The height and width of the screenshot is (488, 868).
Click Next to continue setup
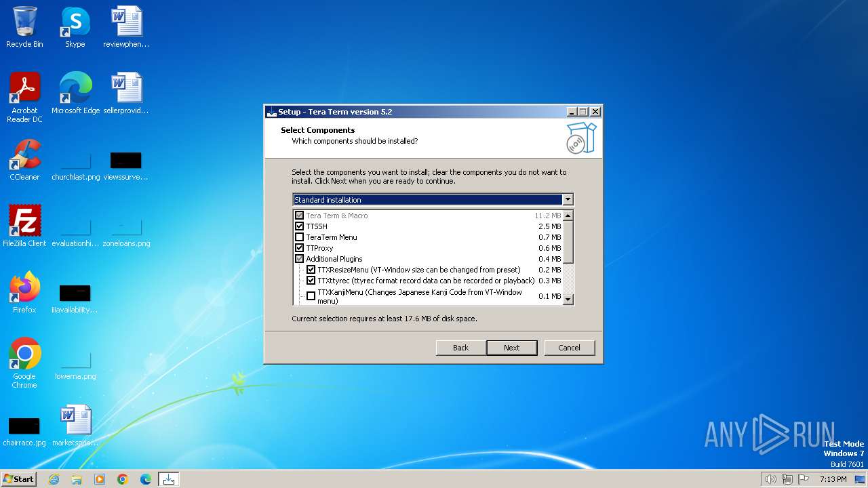pos(512,348)
